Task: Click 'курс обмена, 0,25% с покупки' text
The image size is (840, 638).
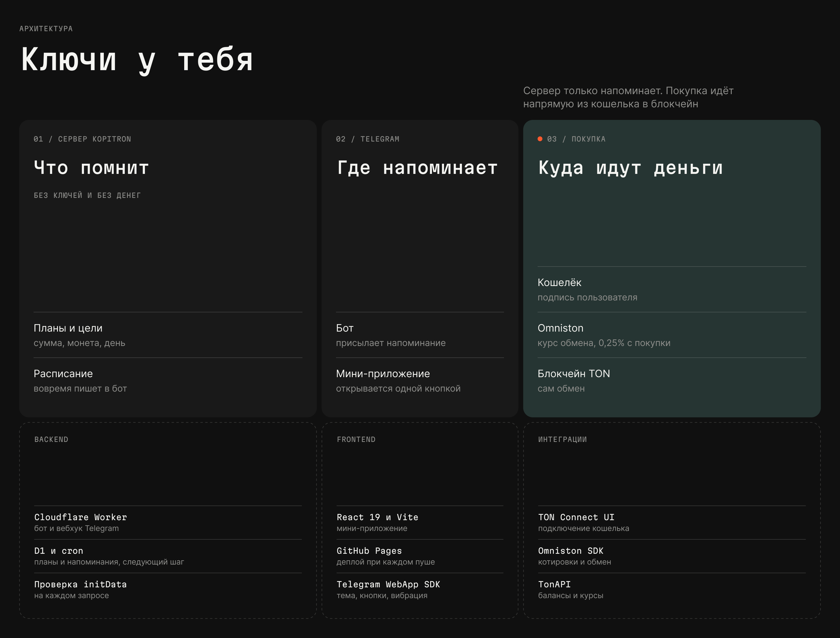Action: [604, 343]
